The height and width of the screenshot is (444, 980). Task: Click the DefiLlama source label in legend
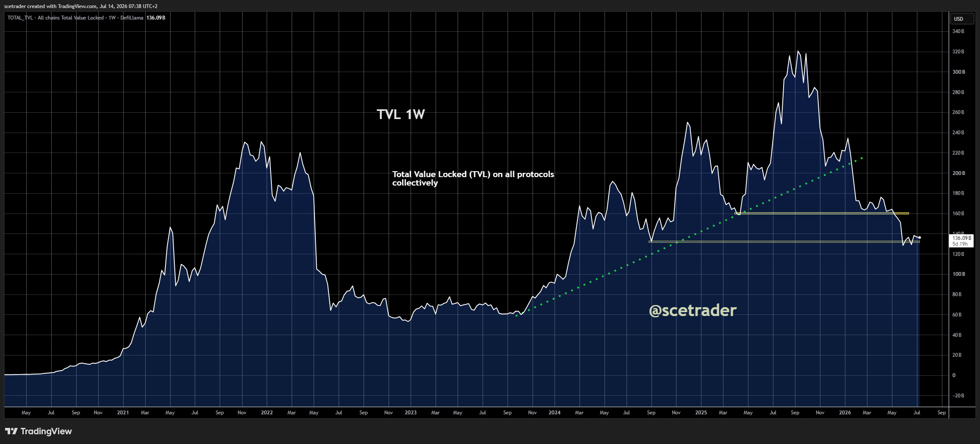[x=132, y=18]
